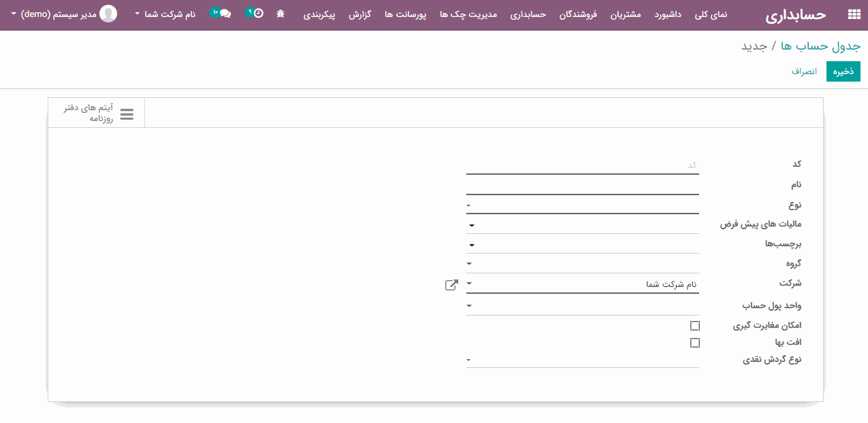This screenshot has width=868, height=423.
Task: Open external link for شرکت field
Action: (451, 285)
